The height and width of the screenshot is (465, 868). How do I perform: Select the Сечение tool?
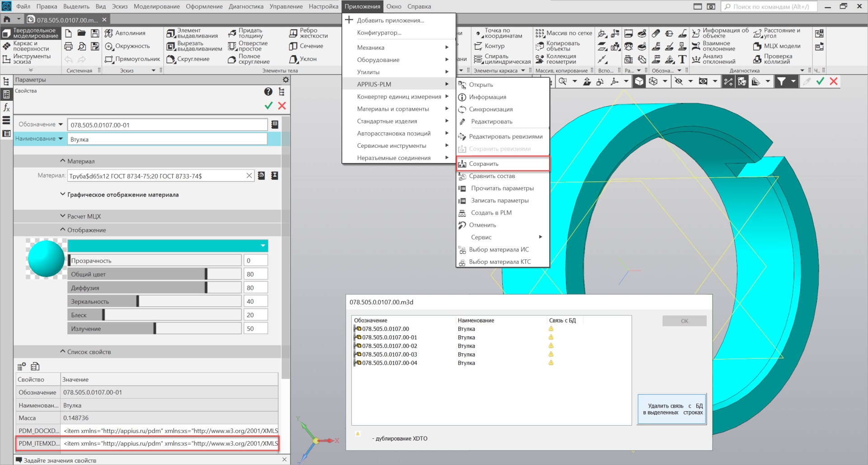click(306, 46)
